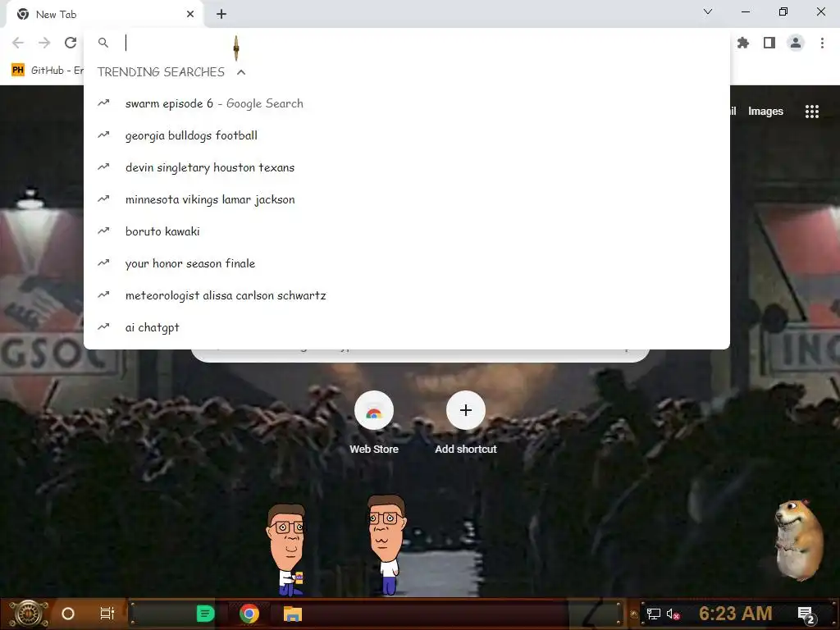Open the green notes app in taskbar

(205, 614)
